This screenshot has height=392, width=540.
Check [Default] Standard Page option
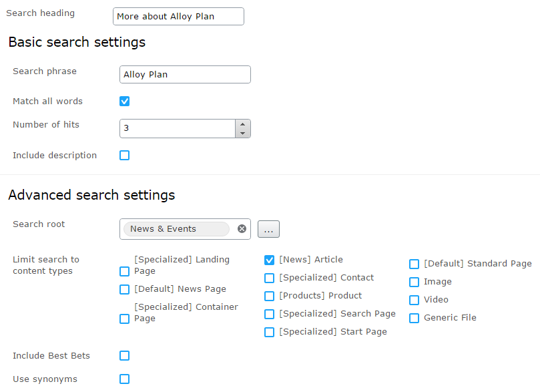(414, 264)
